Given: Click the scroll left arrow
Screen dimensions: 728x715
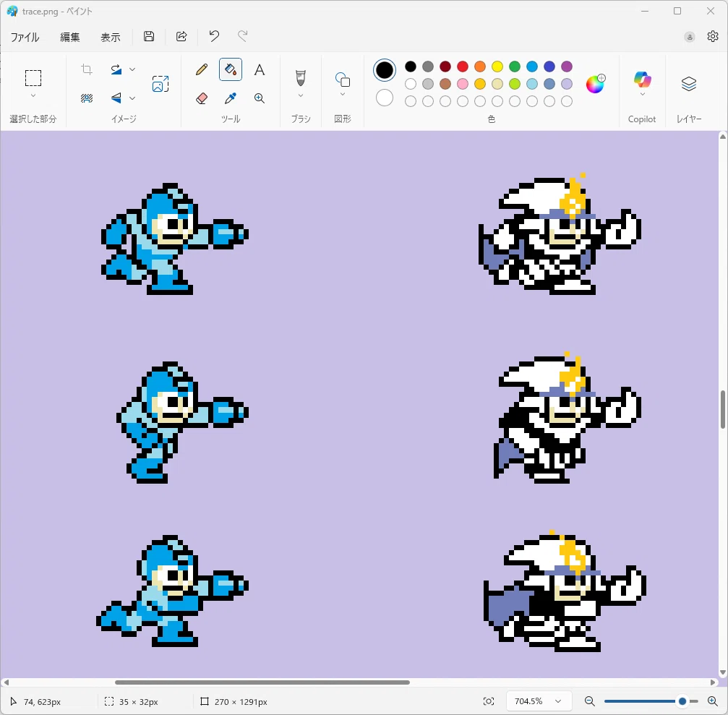Looking at the screenshot, I should 6,682.
